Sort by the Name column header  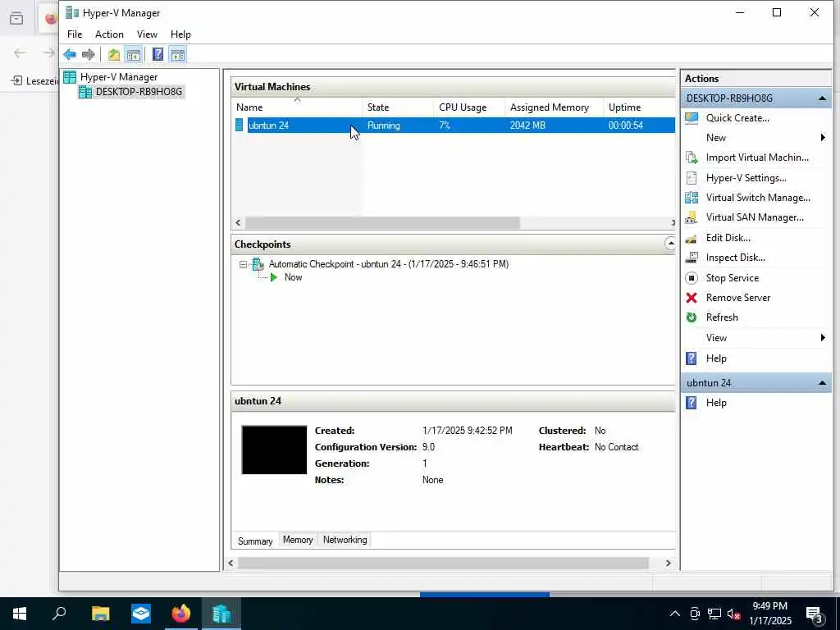(x=297, y=107)
